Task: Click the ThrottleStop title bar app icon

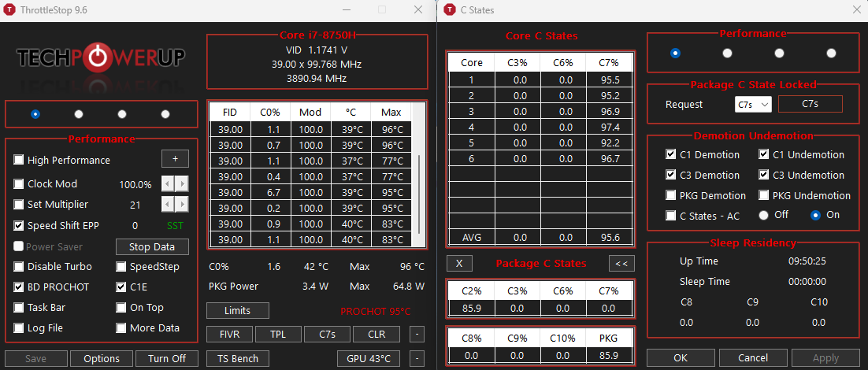Action: pyautogui.click(x=9, y=10)
